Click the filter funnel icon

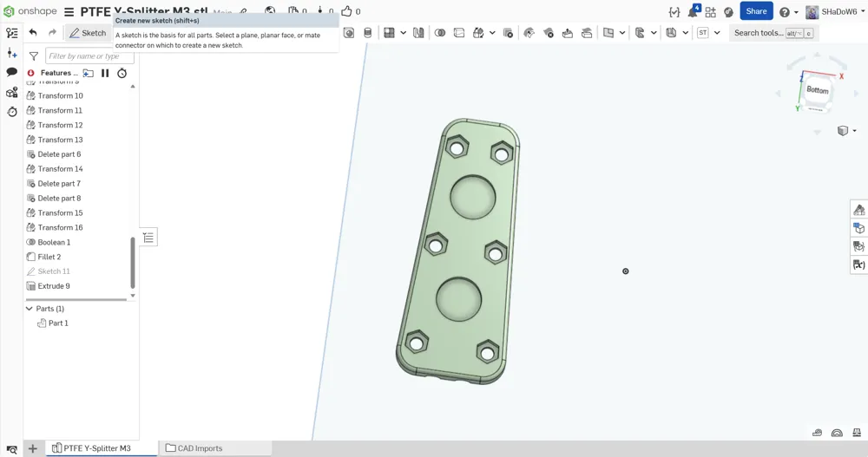click(34, 55)
